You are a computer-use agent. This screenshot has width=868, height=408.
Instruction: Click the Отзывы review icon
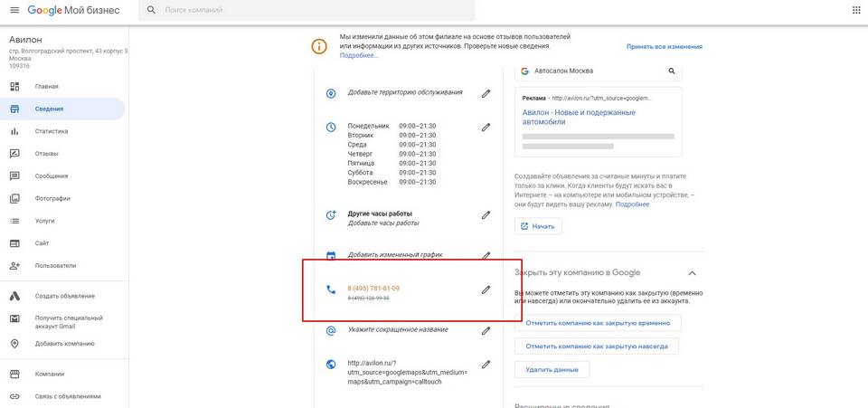point(15,154)
